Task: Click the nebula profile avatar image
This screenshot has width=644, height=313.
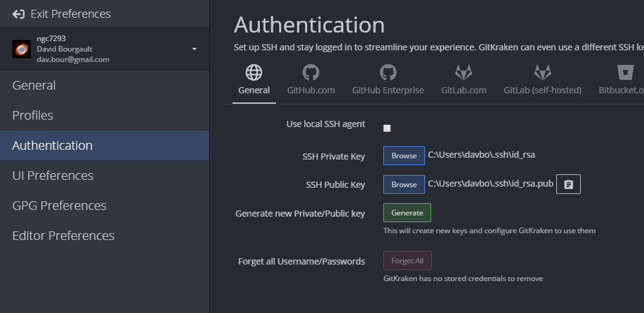Action: click(21, 49)
